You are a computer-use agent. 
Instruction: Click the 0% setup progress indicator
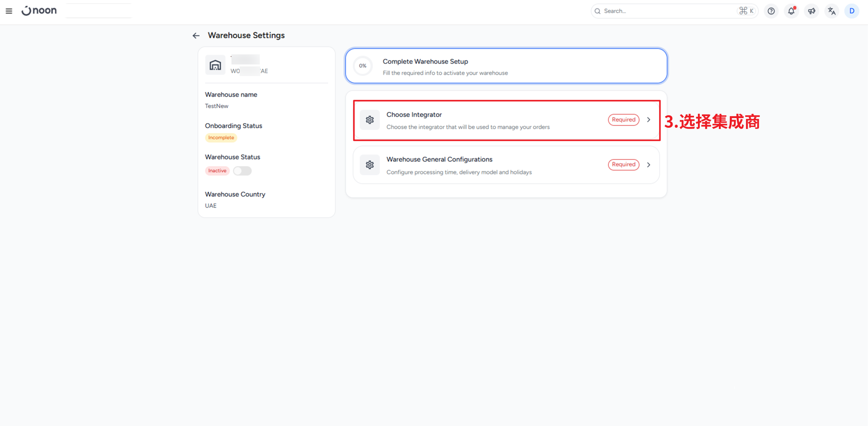[x=363, y=66]
